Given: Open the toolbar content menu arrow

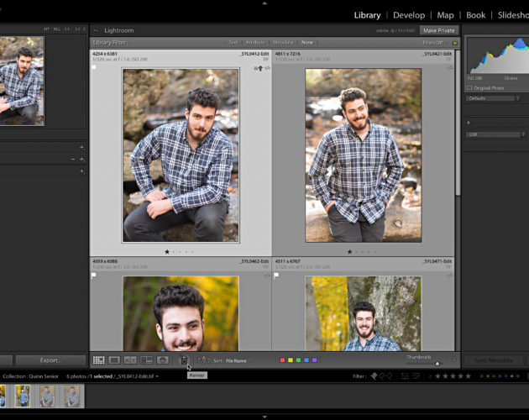Looking at the screenshot, I should tap(453, 360).
